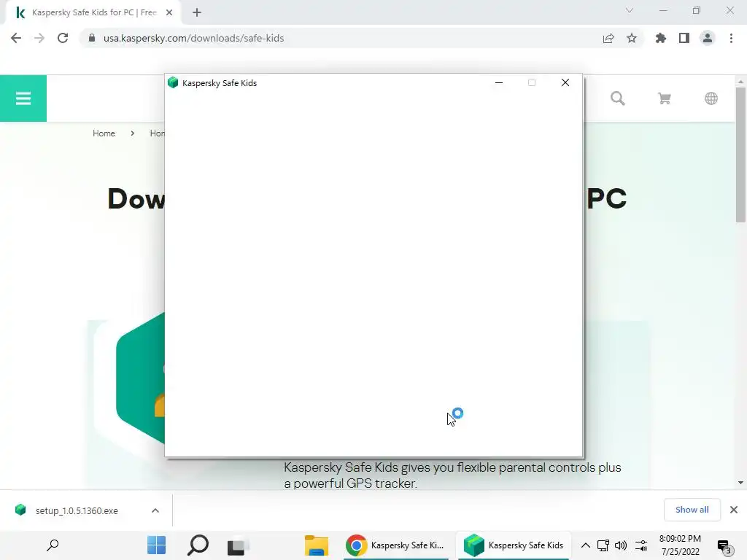Open notification center icon
Screen dimensions: 747x560
pos(724,547)
